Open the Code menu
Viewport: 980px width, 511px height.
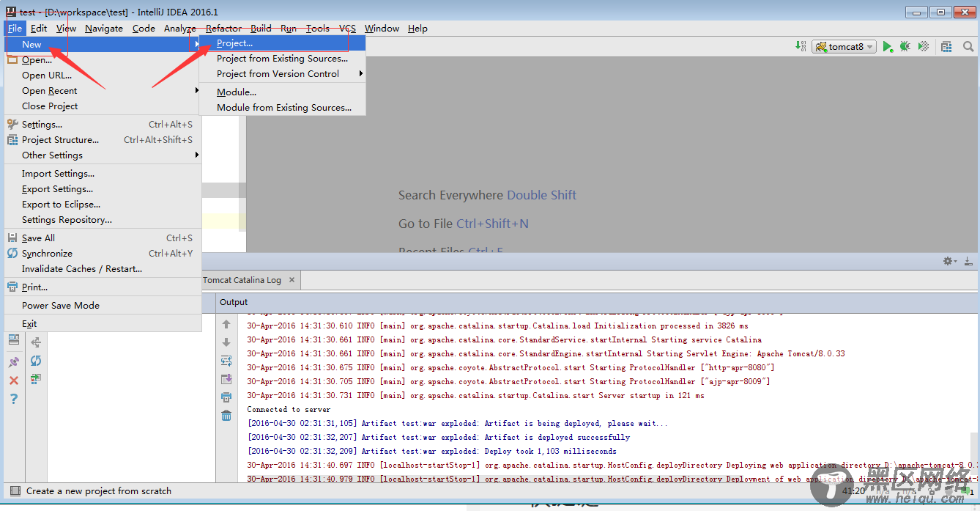[144, 29]
